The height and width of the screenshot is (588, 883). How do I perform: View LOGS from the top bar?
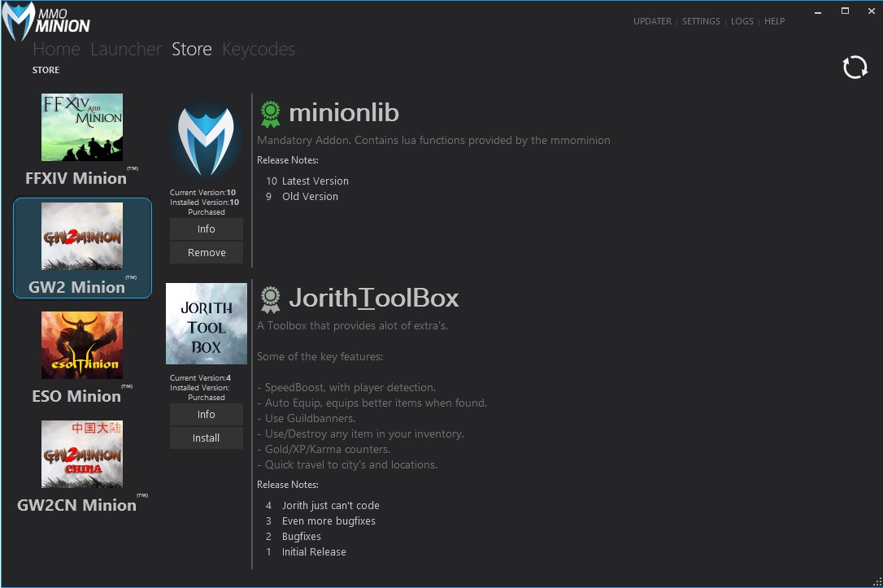tap(742, 21)
